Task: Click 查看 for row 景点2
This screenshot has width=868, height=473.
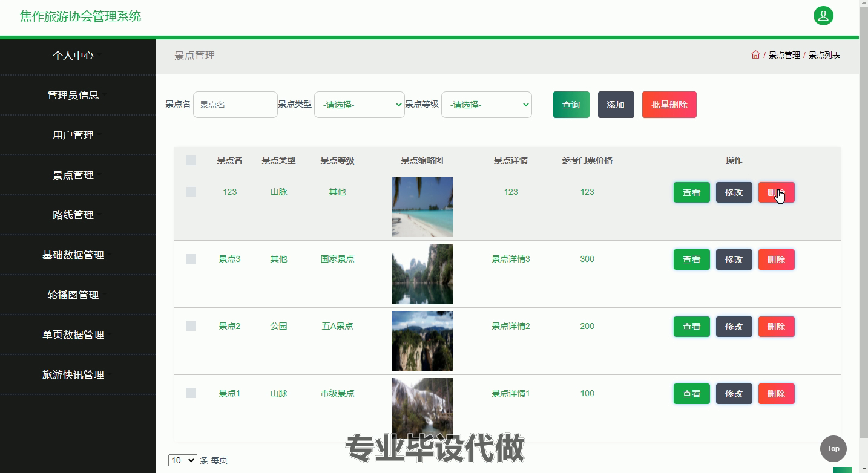Action: coord(692,327)
